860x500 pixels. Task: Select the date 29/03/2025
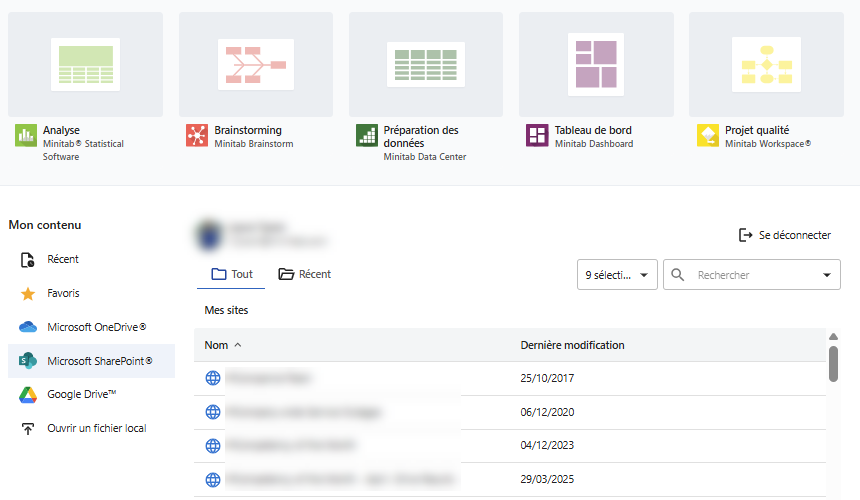(547, 479)
